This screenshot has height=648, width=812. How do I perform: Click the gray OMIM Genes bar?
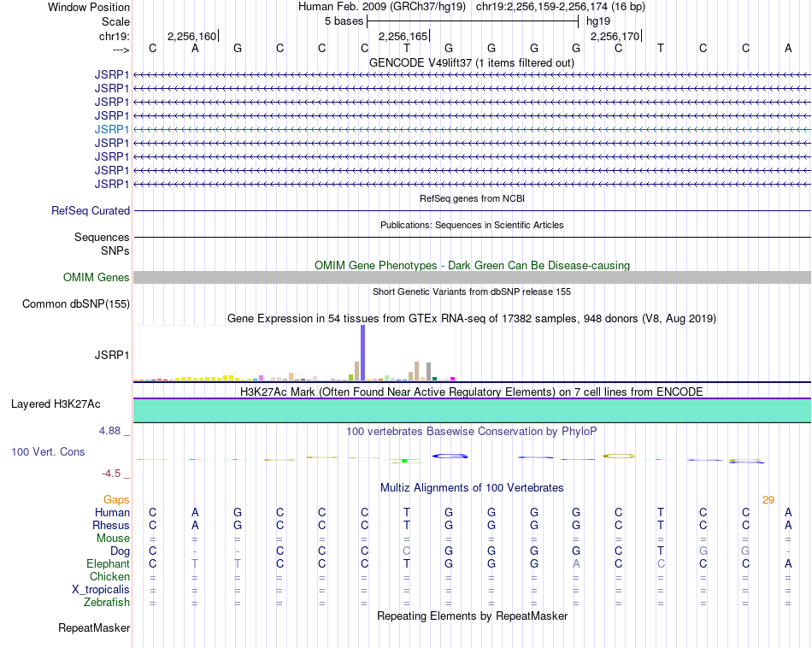(472, 278)
